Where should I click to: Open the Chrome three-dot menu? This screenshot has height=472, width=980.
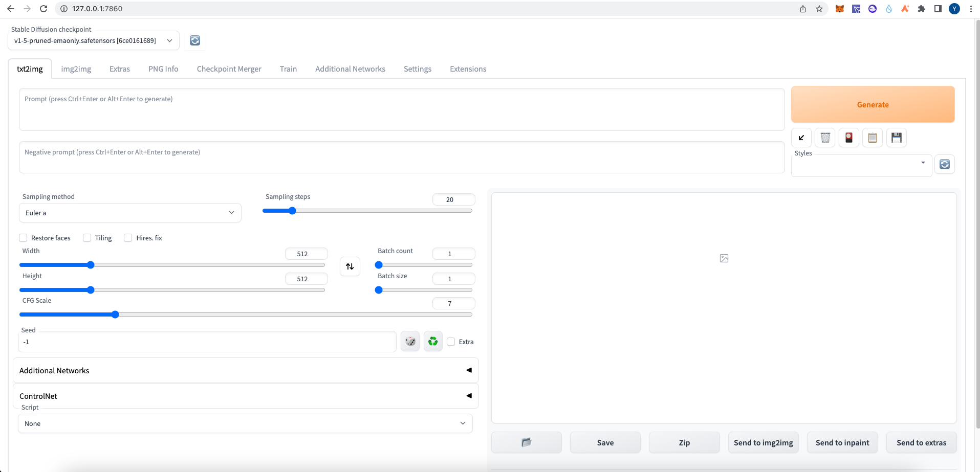click(x=971, y=9)
